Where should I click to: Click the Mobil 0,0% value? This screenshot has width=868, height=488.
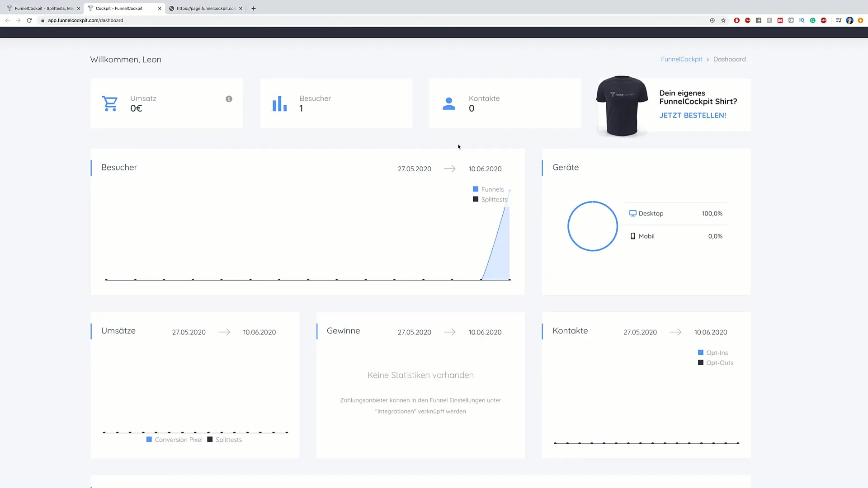715,236
